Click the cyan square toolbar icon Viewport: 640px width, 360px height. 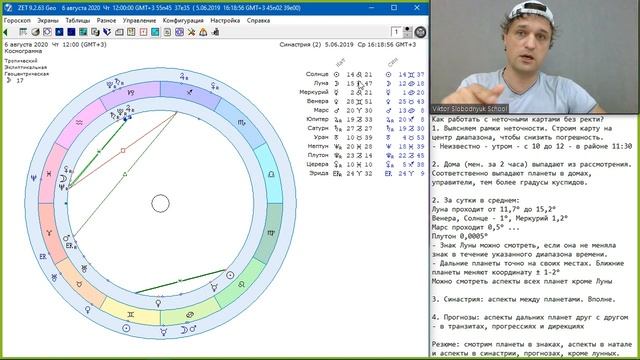(x=155, y=32)
